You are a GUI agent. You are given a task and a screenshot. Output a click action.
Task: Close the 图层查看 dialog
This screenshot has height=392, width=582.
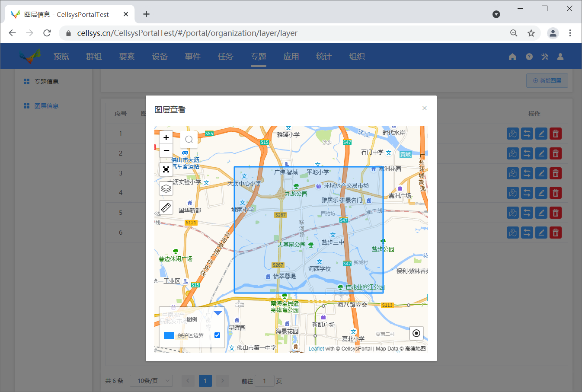(x=425, y=108)
